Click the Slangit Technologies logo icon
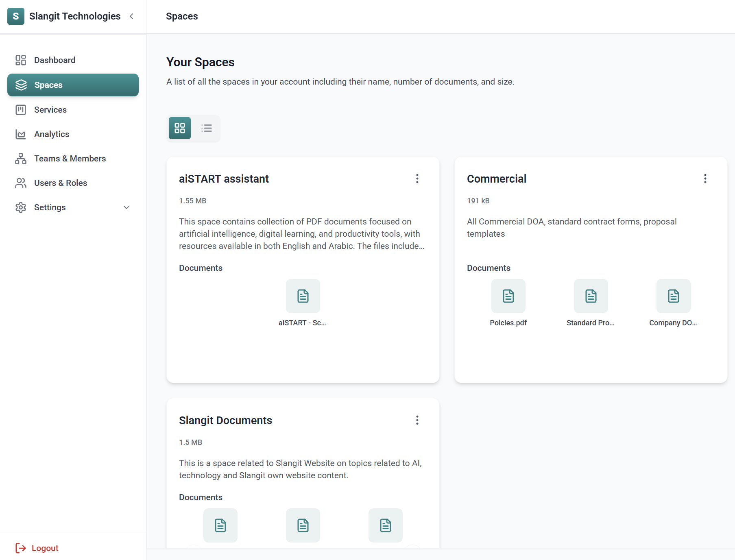 tap(16, 16)
